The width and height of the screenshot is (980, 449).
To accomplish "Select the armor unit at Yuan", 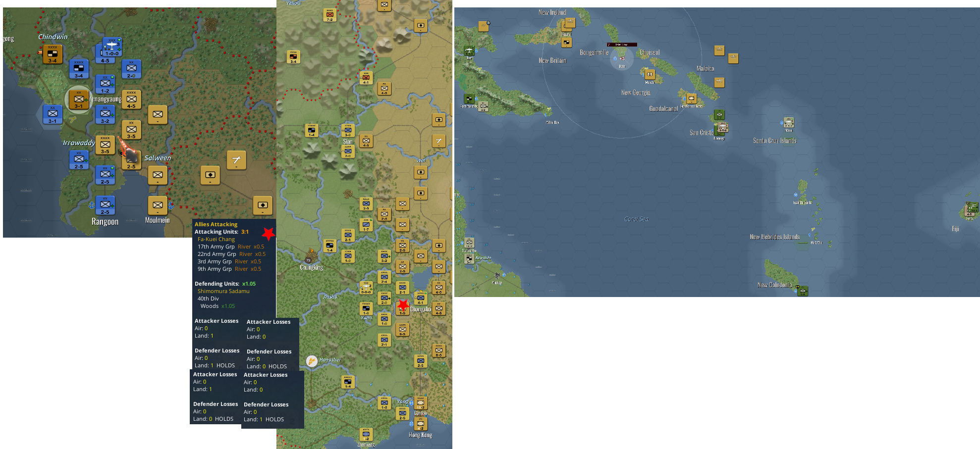I will point(366,309).
